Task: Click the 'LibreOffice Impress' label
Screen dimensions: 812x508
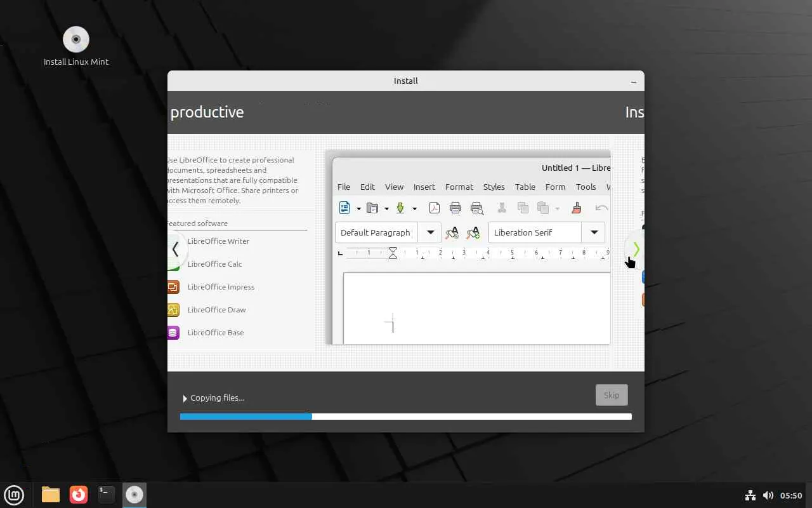Action: pos(221,287)
